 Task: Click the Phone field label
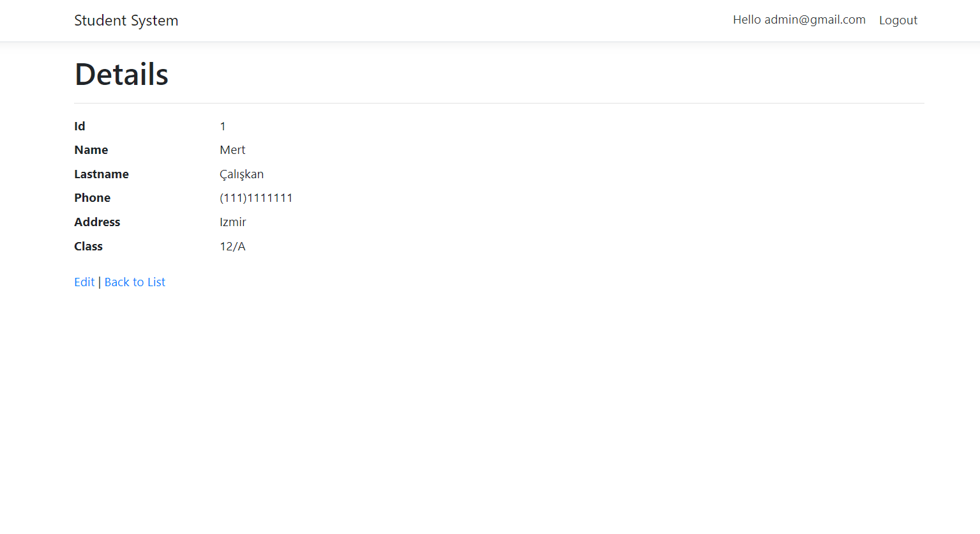point(93,197)
